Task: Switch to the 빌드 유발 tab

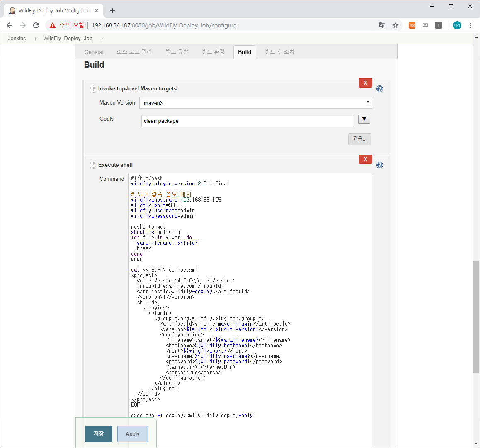Action: pos(177,52)
